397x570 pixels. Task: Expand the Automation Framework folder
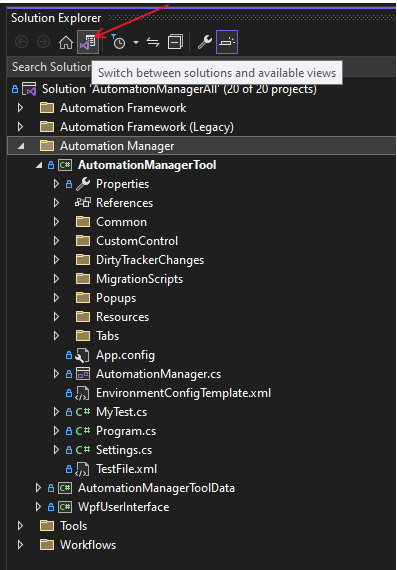pyautogui.click(x=20, y=108)
